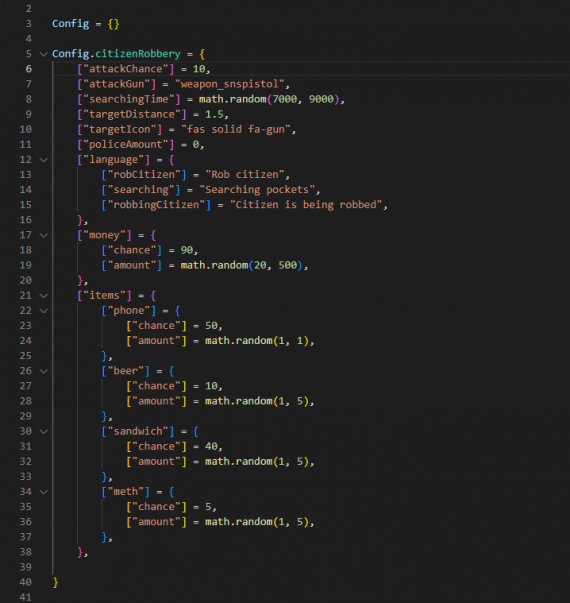Image resolution: width=570 pixels, height=603 pixels.
Task: Click the "phone" key
Action: [128, 310]
